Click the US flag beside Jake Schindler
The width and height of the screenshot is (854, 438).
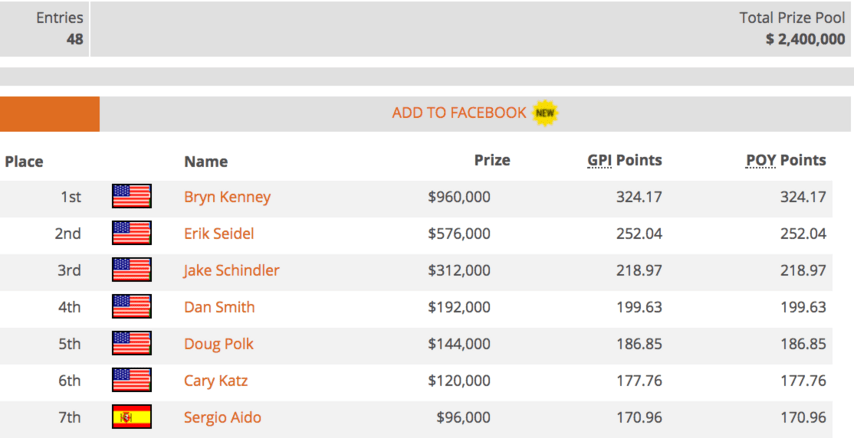click(132, 270)
